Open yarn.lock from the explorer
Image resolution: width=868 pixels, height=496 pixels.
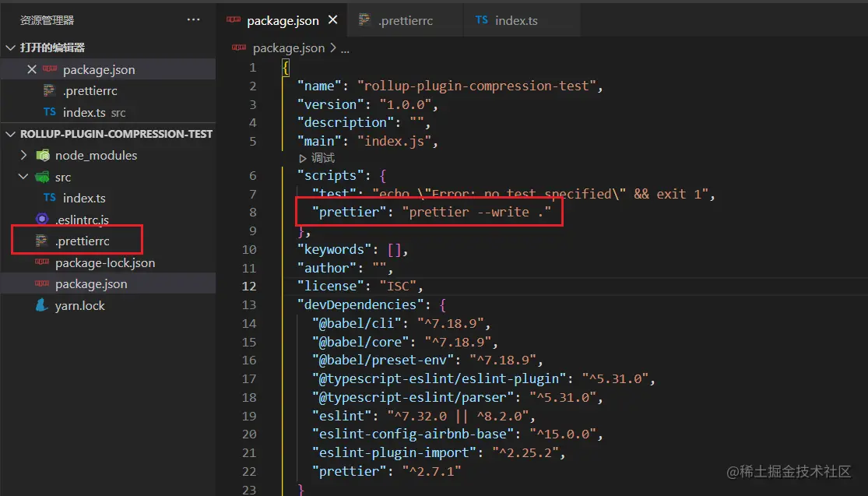78,305
